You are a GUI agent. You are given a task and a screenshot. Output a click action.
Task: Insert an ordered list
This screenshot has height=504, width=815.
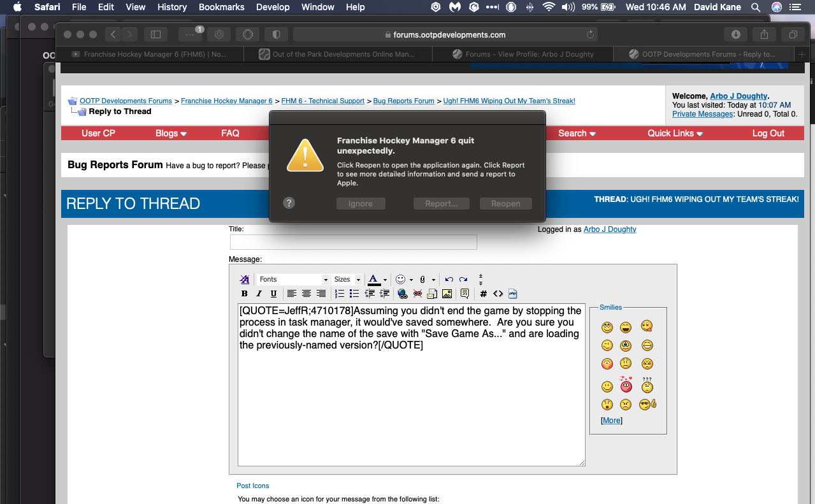[340, 294]
